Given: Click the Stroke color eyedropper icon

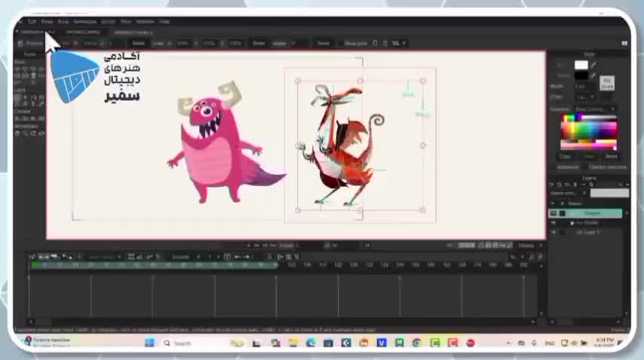Looking at the screenshot, I should 593,75.
